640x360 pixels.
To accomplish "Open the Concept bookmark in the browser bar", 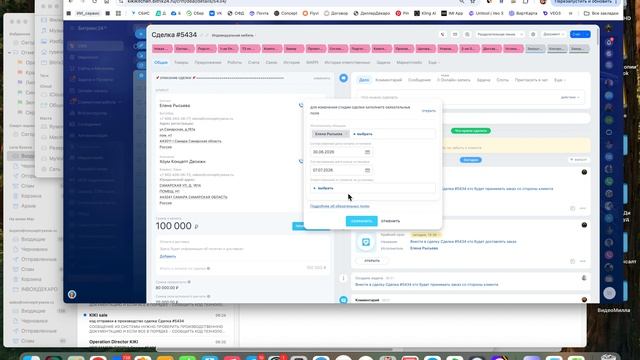I will pos(286,13).
